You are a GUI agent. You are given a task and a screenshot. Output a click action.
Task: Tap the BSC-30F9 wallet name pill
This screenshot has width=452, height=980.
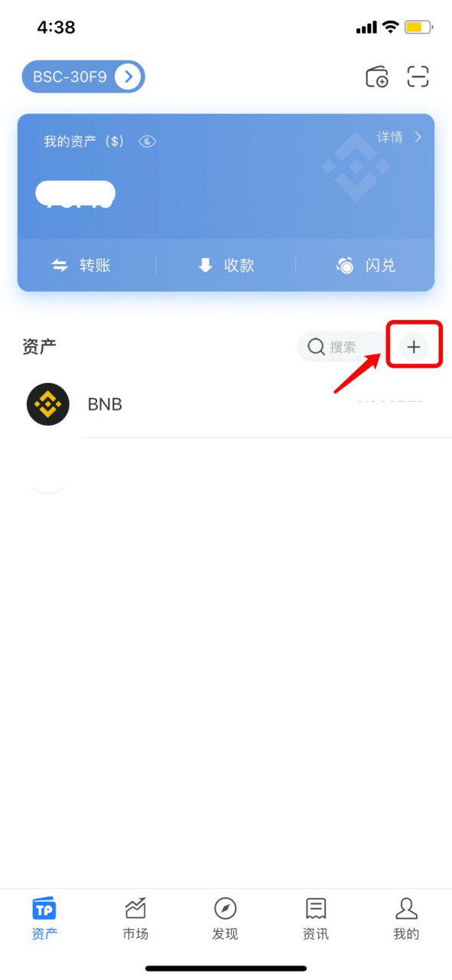click(83, 77)
